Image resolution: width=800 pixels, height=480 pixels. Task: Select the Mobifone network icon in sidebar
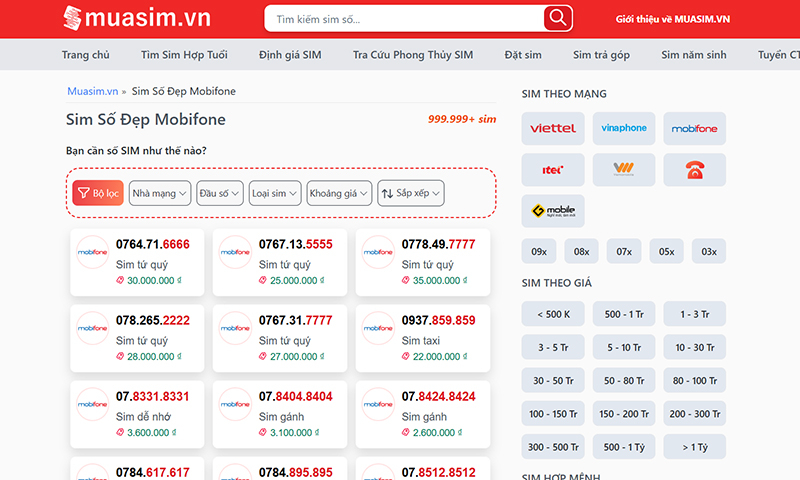694,129
